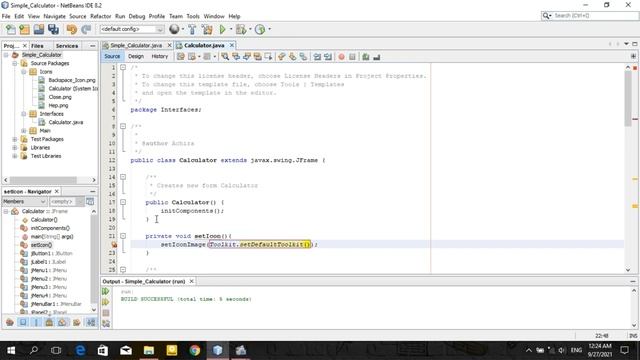Click the error hint on line 22
This screenshot has width=640, height=360.
pyautogui.click(x=114, y=244)
